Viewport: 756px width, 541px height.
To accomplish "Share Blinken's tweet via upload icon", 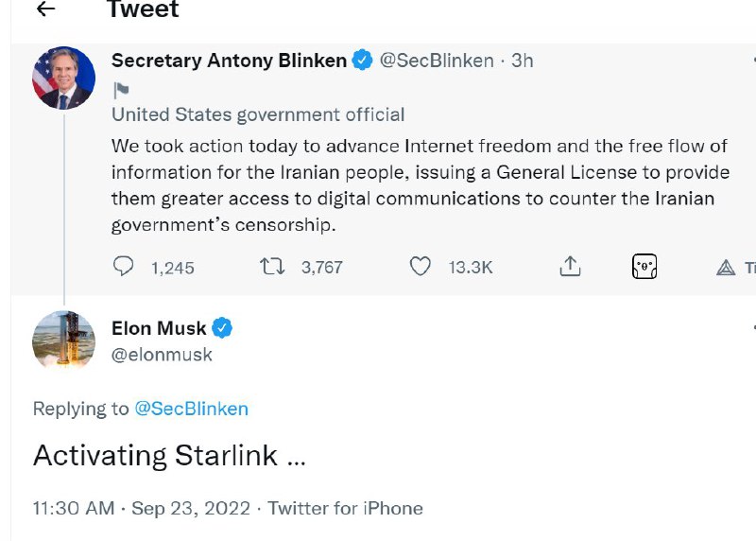I will tap(570, 267).
